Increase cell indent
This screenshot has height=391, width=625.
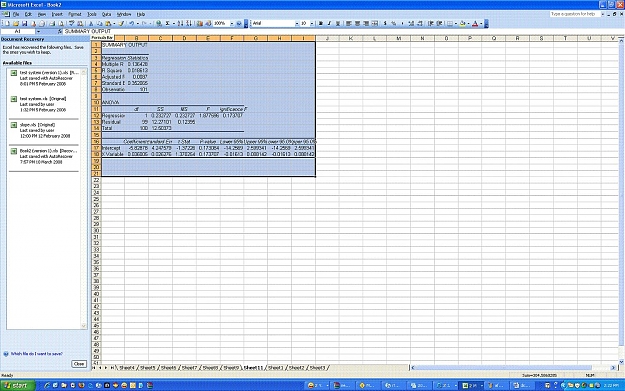coord(438,24)
